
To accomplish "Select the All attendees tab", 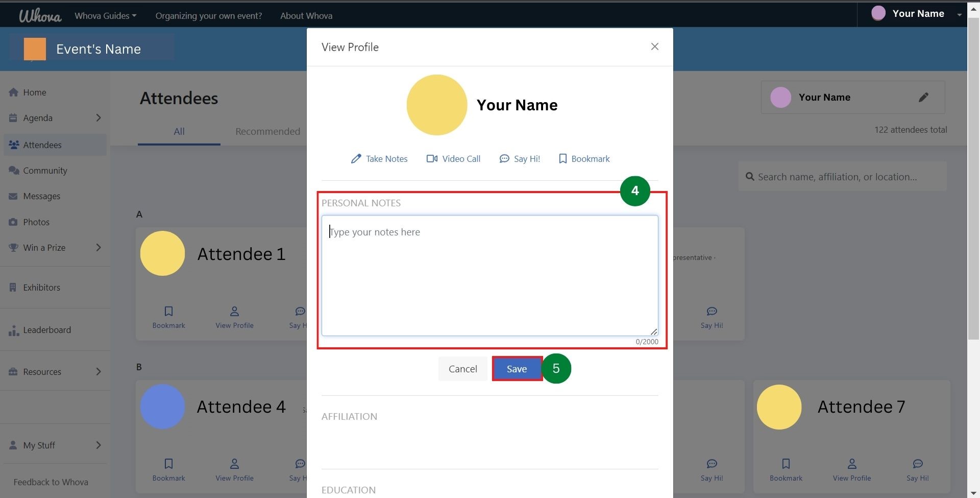I will [x=179, y=132].
